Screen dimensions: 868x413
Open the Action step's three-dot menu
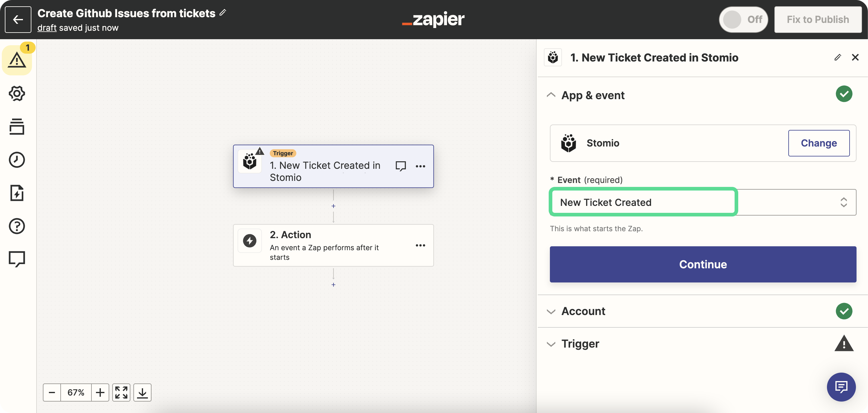(x=420, y=245)
